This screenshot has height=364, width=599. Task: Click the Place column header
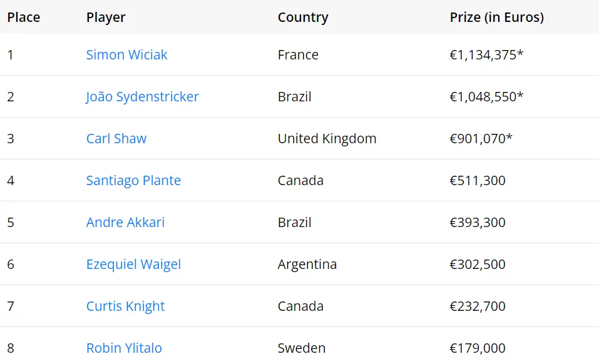(24, 18)
